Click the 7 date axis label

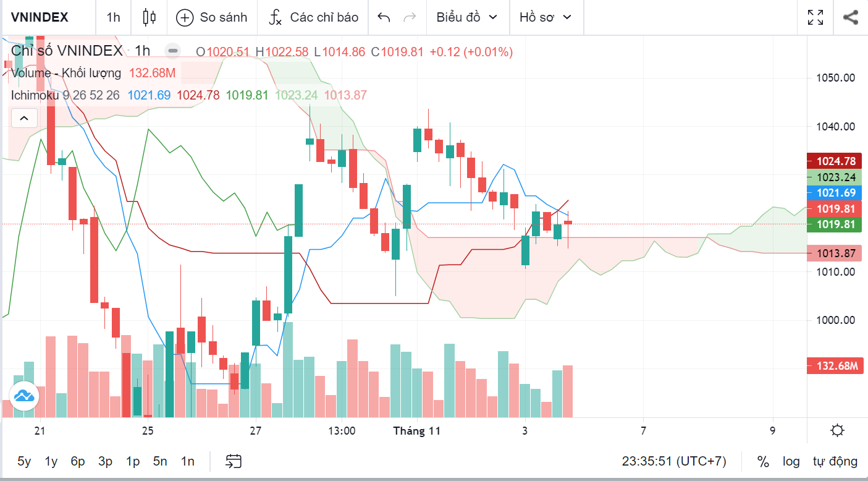coord(643,431)
